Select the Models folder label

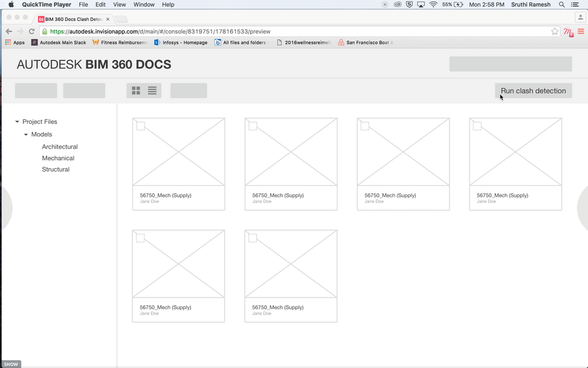pos(42,134)
